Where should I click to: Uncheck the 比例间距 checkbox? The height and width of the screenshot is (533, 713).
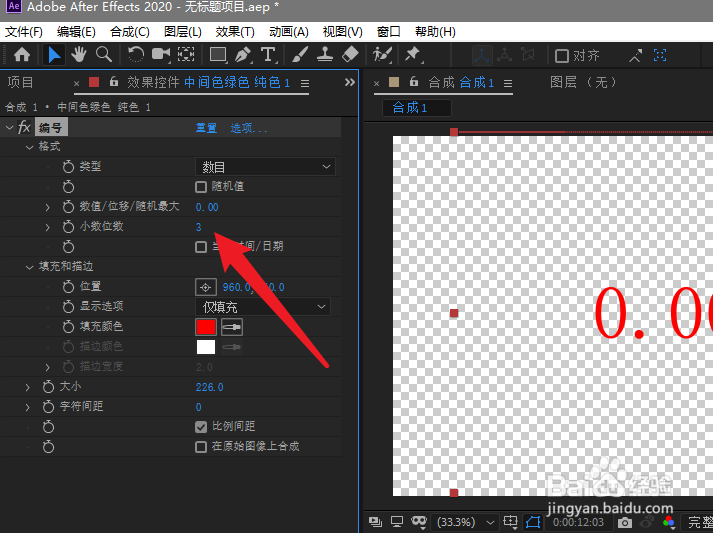click(201, 427)
